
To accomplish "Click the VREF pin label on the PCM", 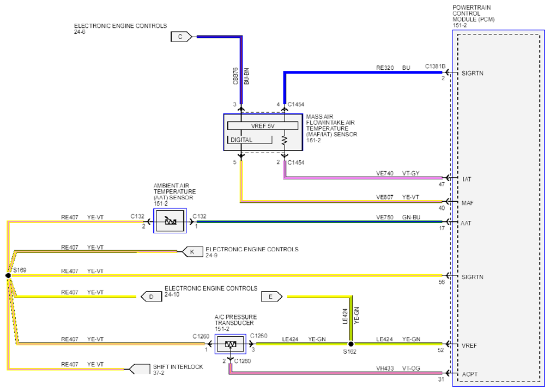I will pyautogui.click(x=469, y=346).
